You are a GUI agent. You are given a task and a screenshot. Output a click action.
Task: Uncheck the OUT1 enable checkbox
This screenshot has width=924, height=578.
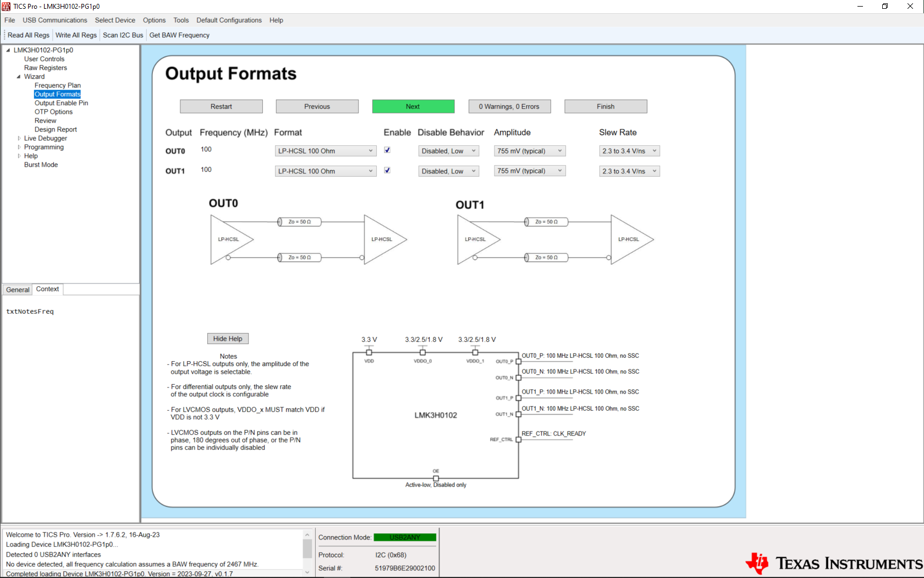point(387,171)
